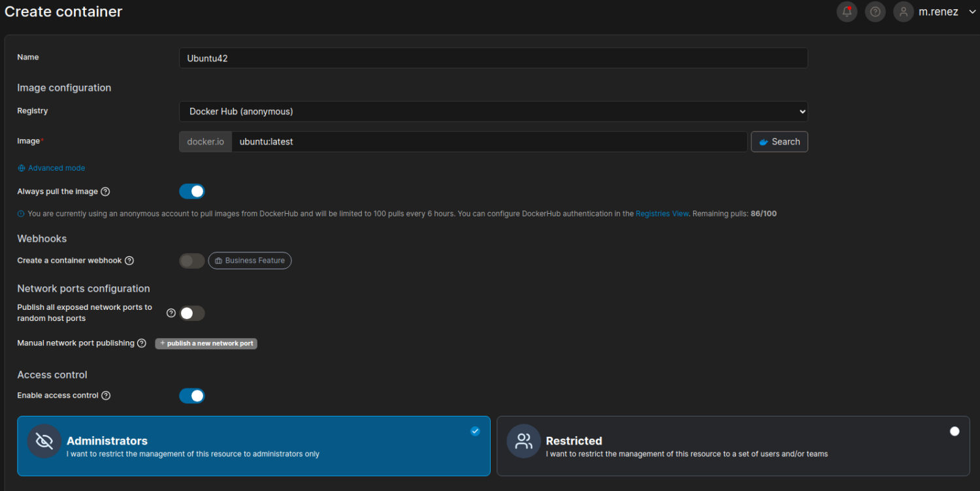Click help icon next to Always pull the image
This screenshot has height=491, width=980.
coord(105,192)
